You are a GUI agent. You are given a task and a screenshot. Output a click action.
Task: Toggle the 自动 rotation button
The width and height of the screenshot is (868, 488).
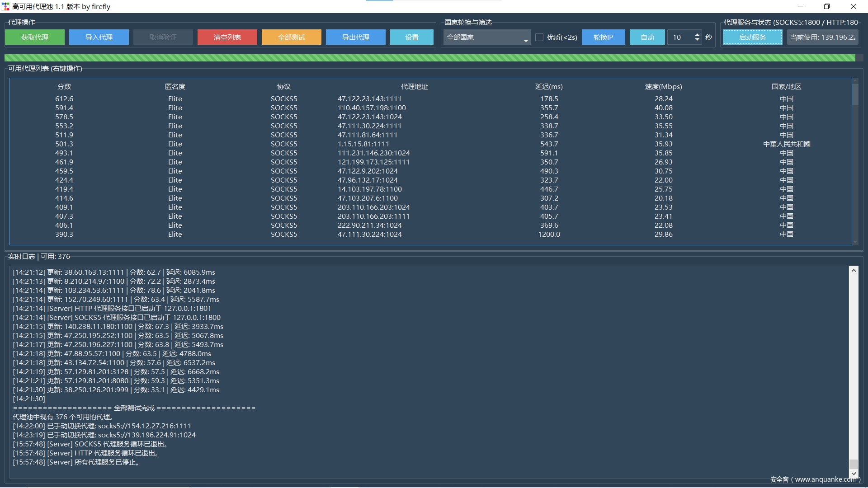tap(647, 38)
